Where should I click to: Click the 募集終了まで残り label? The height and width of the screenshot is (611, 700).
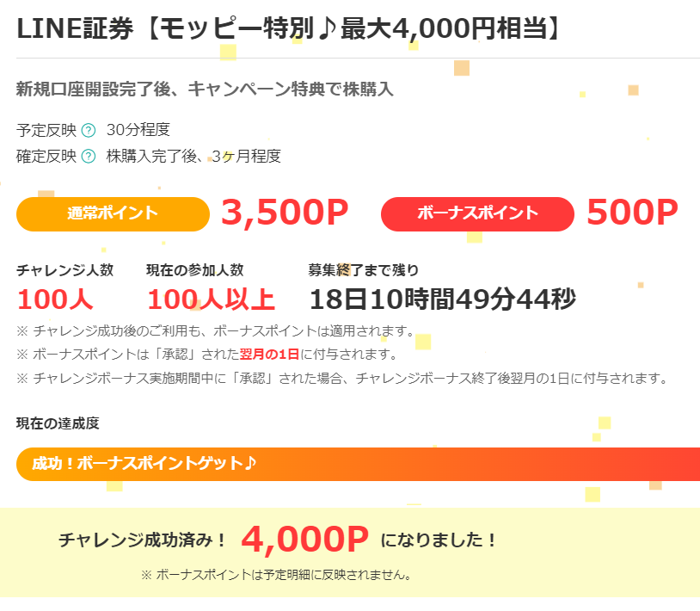[364, 270]
